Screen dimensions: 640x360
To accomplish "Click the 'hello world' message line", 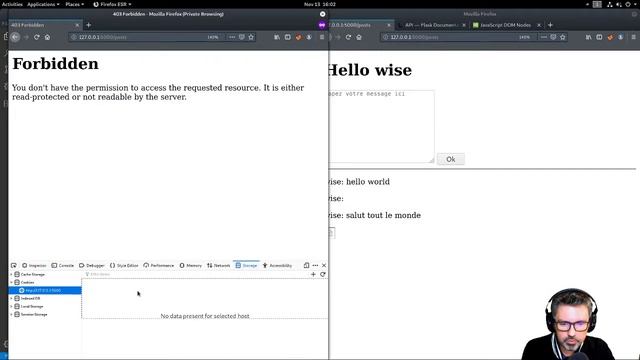I will pyautogui.click(x=359, y=182).
